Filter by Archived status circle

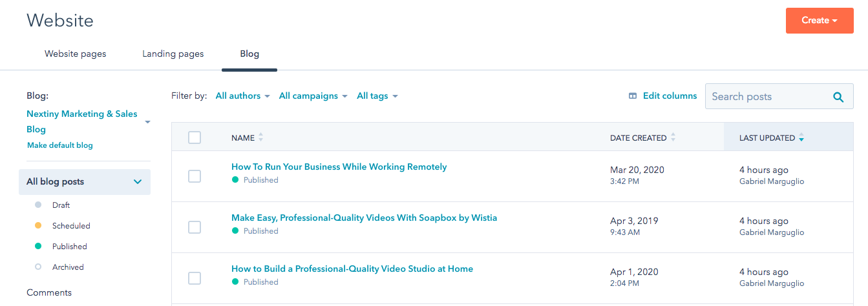tap(37, 267)
